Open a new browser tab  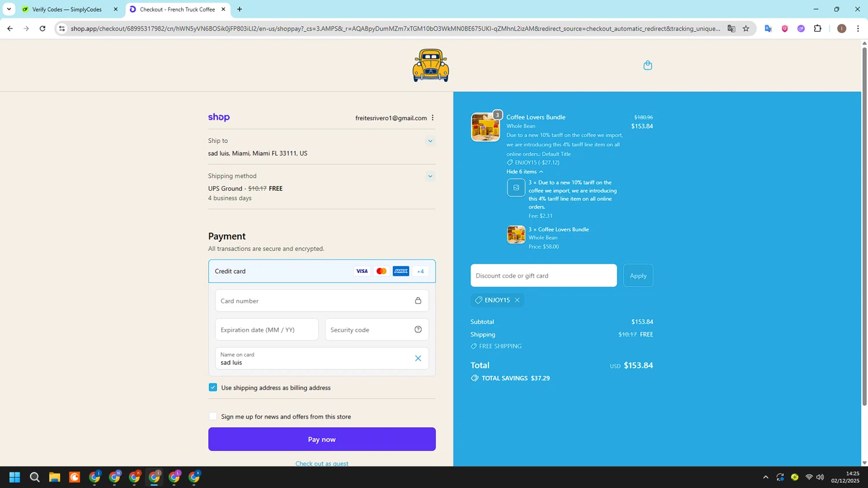tap(240, 9)
